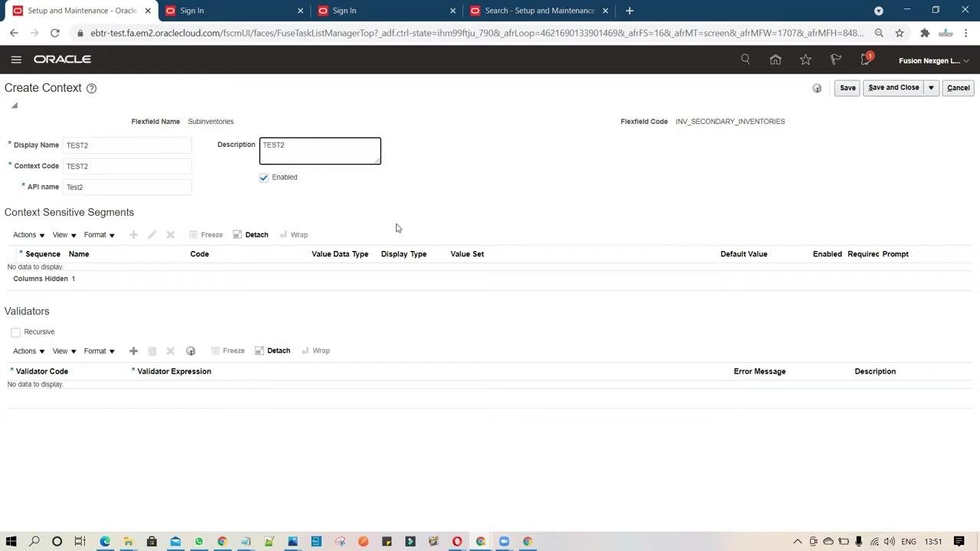Open Format menu under Context Sensitive Segments

click(99, 235)
